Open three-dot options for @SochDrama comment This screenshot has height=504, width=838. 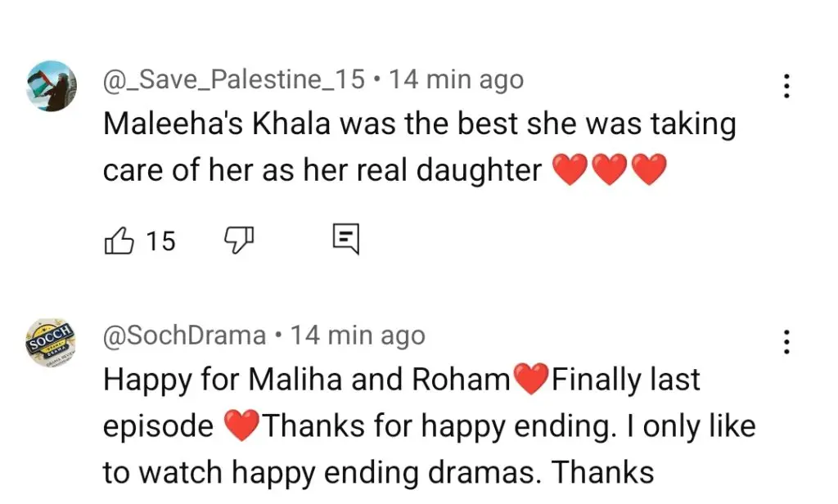coord(786,341)
